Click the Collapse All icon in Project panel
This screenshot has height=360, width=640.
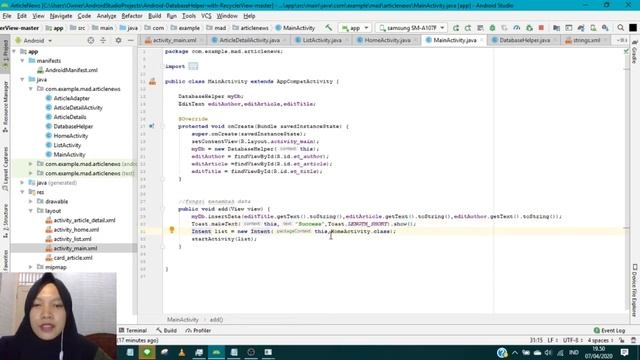103,40
